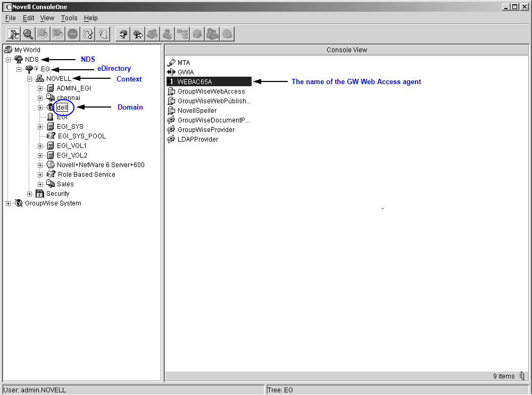Expand the dell domain node
Viewport: 532px width, 395px height.
[40, 108]
